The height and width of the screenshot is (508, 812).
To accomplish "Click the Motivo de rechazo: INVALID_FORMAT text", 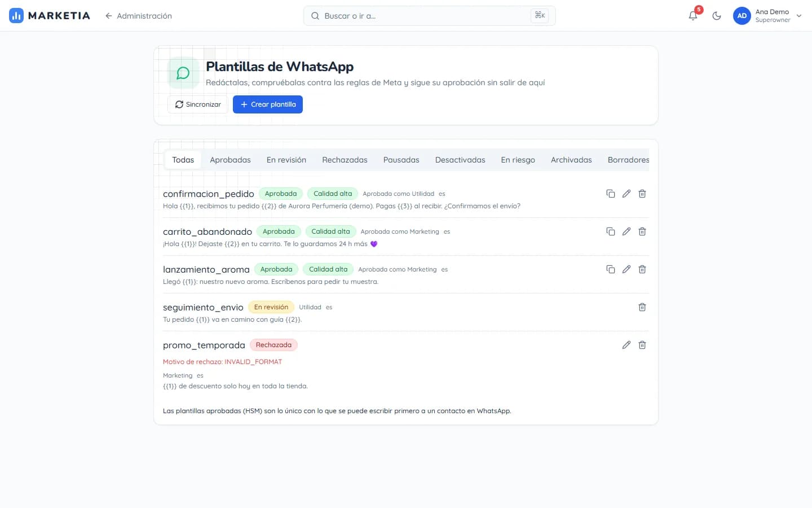I will pyautogui.click(x=222, y=362).
